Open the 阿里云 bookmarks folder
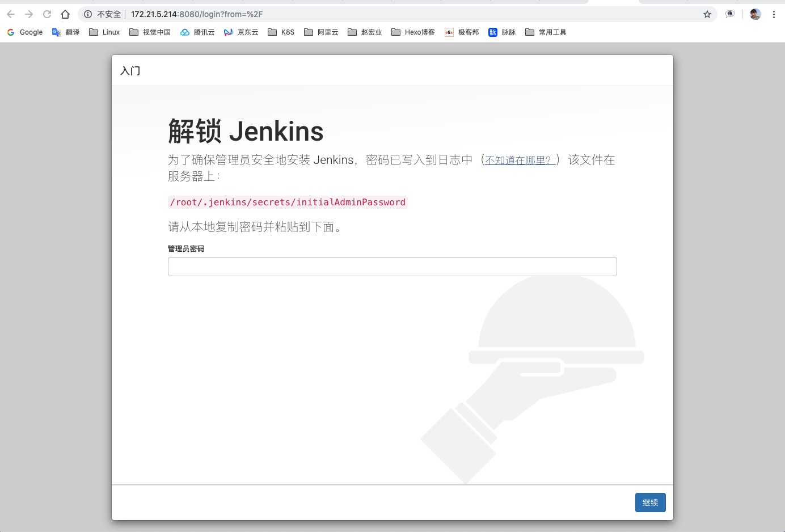 (321, 32)
